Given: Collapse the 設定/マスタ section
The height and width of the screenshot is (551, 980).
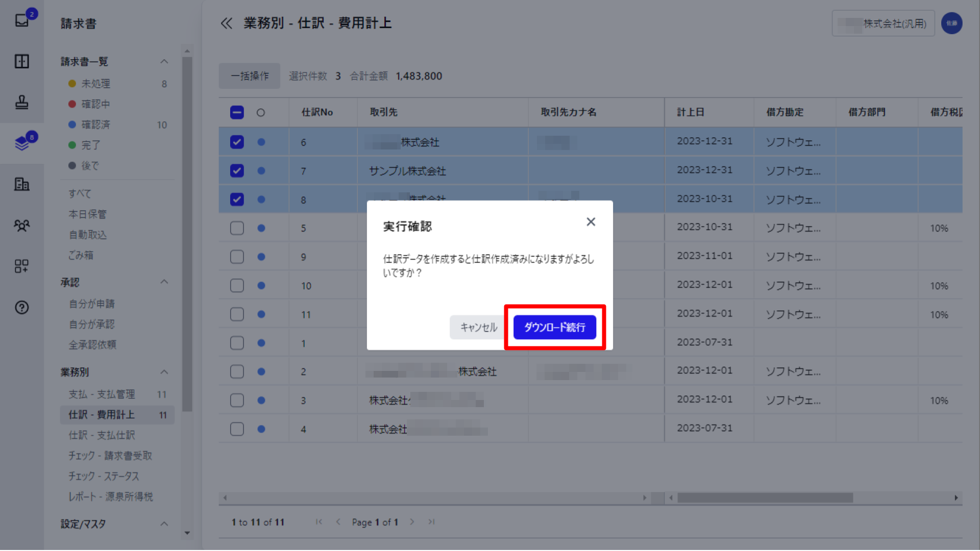Looking at the screenshot, I should (x=164, y=524).
